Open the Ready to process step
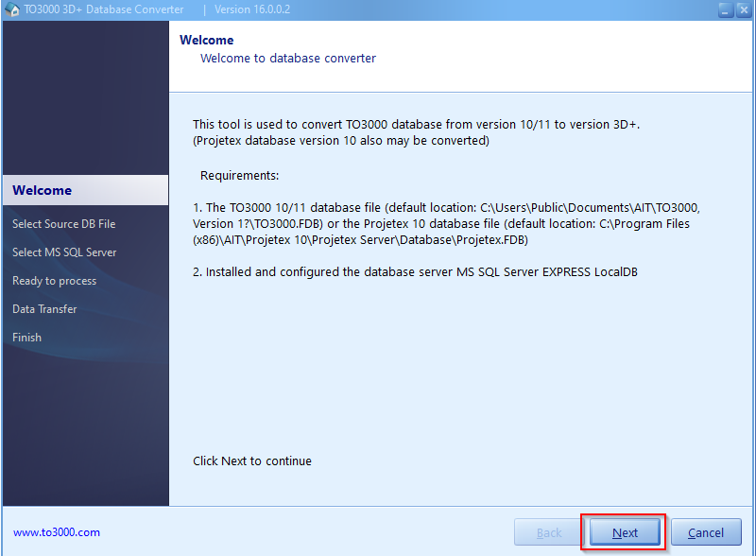This screenshot has height=556, width=756. [54, 281]
